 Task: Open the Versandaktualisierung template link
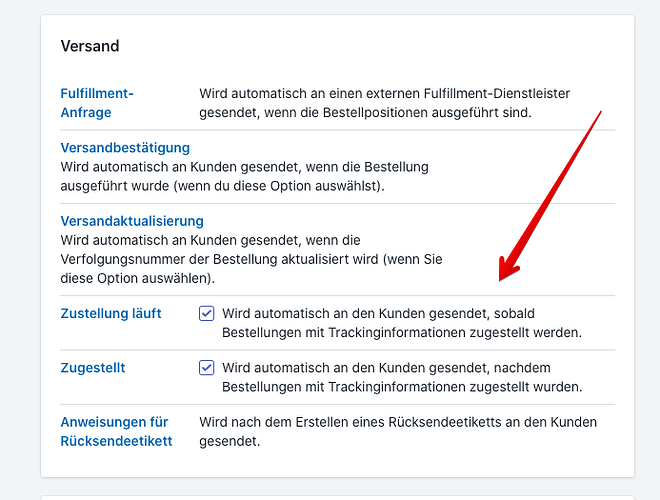tap(132, 221)
